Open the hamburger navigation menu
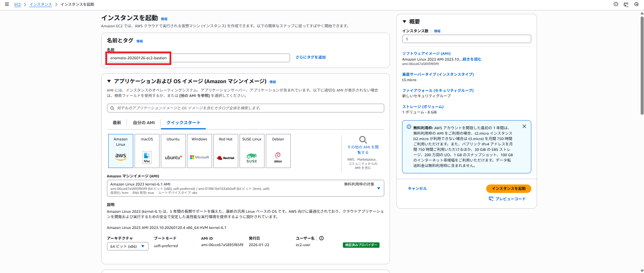Image resolution: width=644 pixels, height=273 pixels. pos(7,4)
